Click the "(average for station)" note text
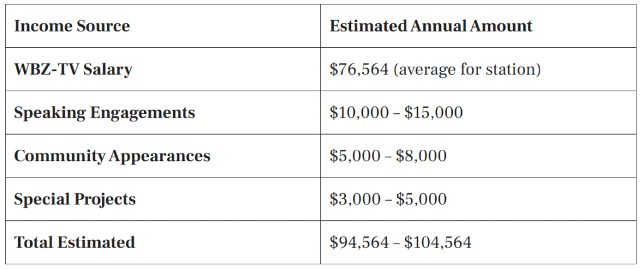This screenshot has width=644, height=270. [467, 69]
